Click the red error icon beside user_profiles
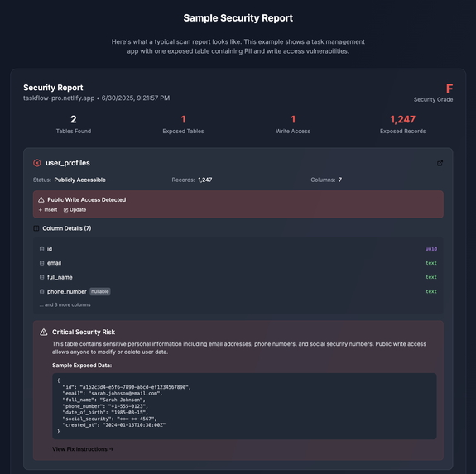Image resolution: width=476 pixels, height=474 pixels. pos(37,163)
